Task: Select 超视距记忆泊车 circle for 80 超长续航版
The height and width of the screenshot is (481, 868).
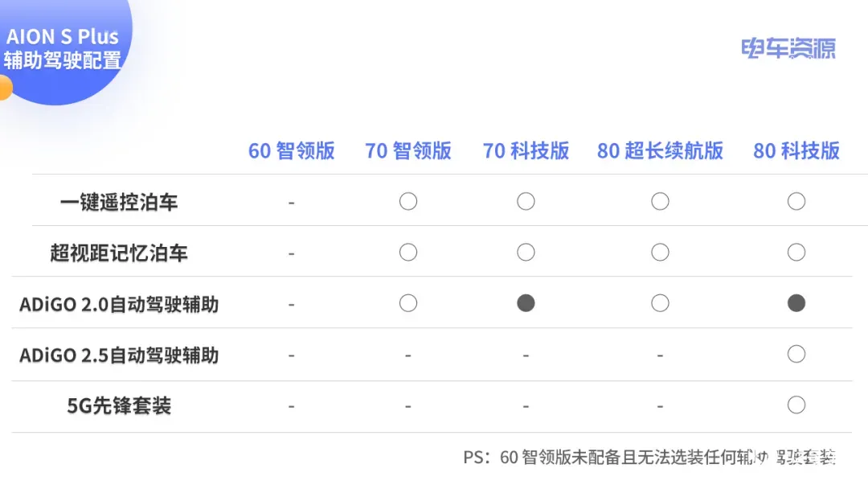Action: coord(660,252)
